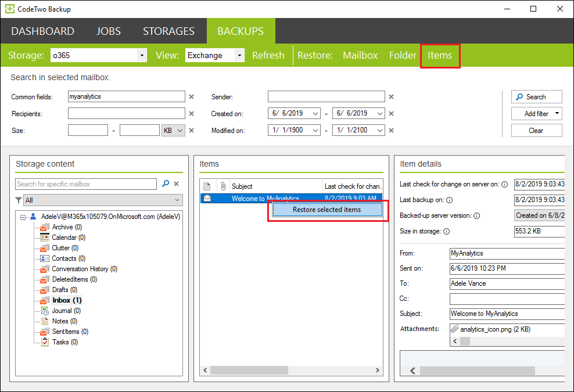Screen dimensions: 574x392
Task: Click Restore Folder in the toolbar
Action: (403, 55)
